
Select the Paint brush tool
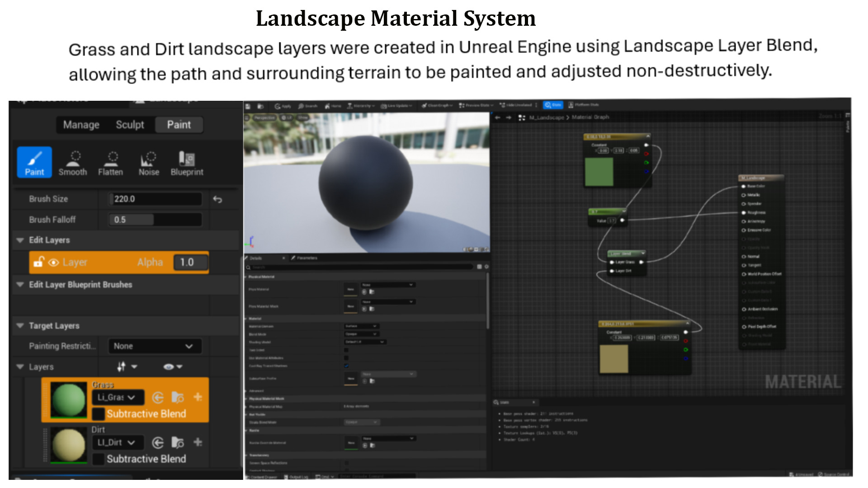click(x=34, y=162)
